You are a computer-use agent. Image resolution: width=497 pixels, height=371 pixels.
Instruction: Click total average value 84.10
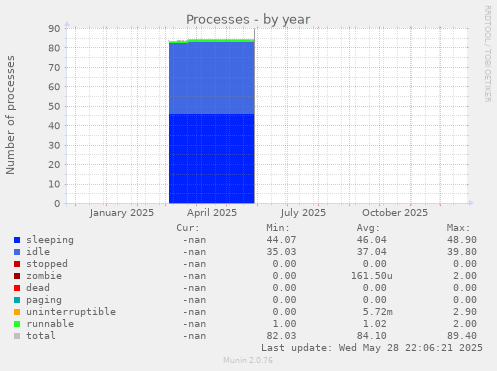[x=372, y=336]
